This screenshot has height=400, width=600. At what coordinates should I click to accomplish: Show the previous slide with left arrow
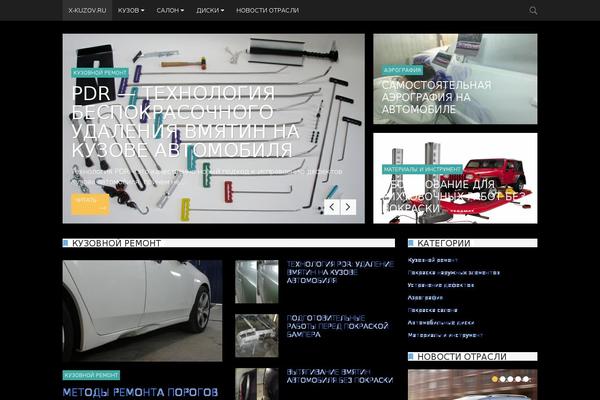coord(332,207)
